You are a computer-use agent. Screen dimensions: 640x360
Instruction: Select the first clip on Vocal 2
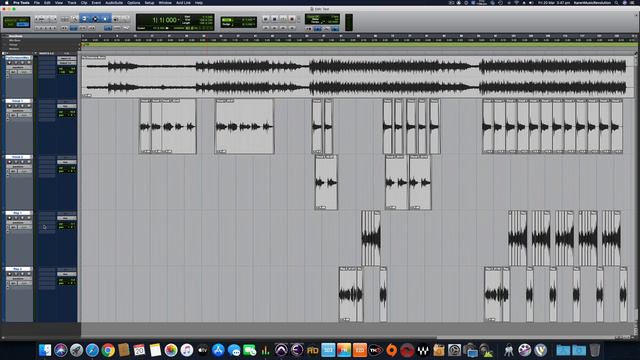pos(326,182)
